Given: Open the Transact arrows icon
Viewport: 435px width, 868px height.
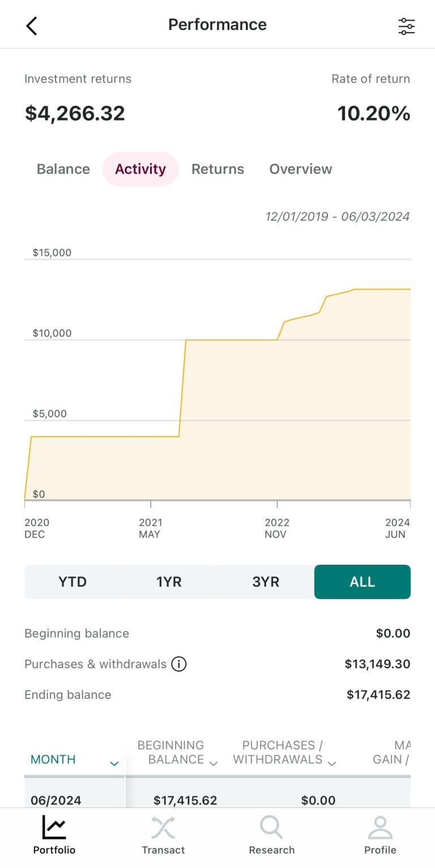Looking at the screenshot, I should click(163, 828).
